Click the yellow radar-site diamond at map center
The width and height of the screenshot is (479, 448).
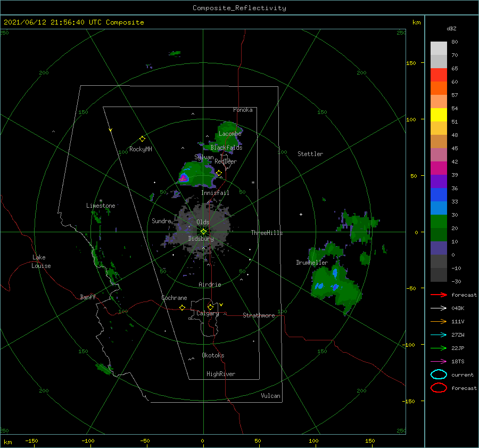203,232
